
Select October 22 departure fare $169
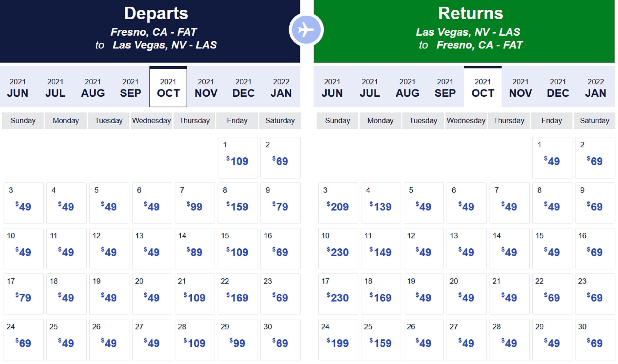pyautogui.click(x=237, y=294)
